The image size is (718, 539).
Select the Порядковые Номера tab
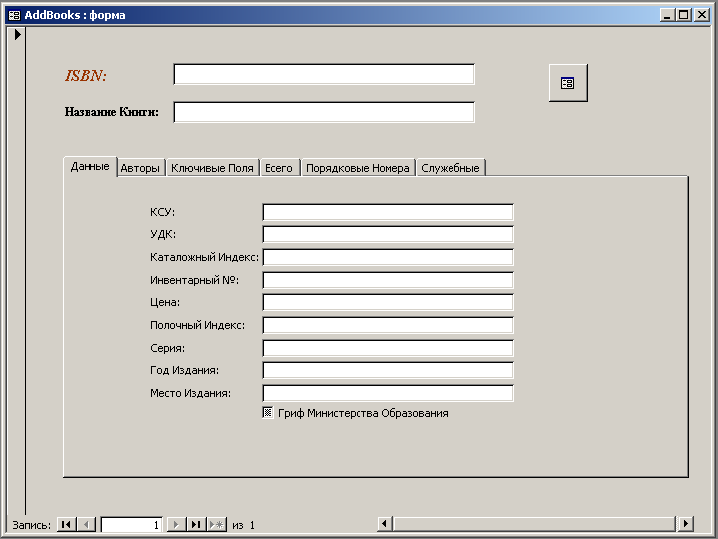358,168
